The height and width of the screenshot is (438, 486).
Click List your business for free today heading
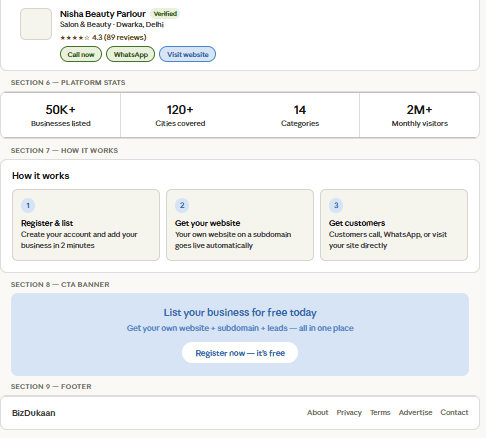click(x=240, y=312)
